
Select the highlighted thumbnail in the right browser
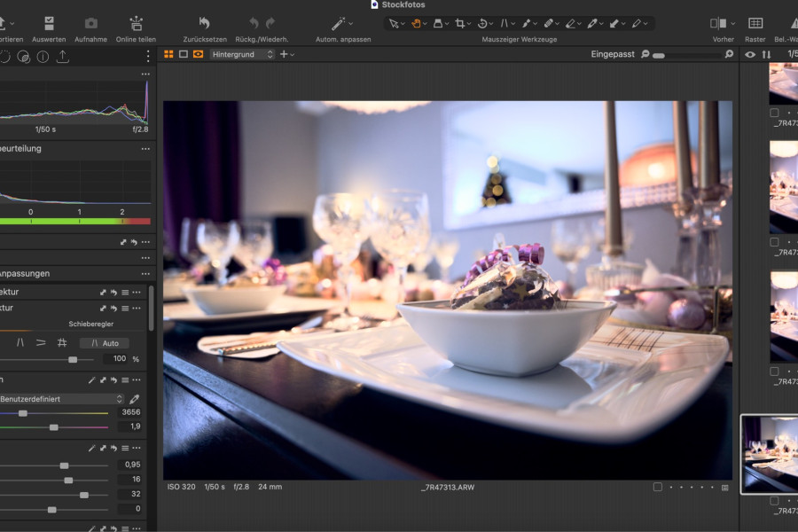784,454
